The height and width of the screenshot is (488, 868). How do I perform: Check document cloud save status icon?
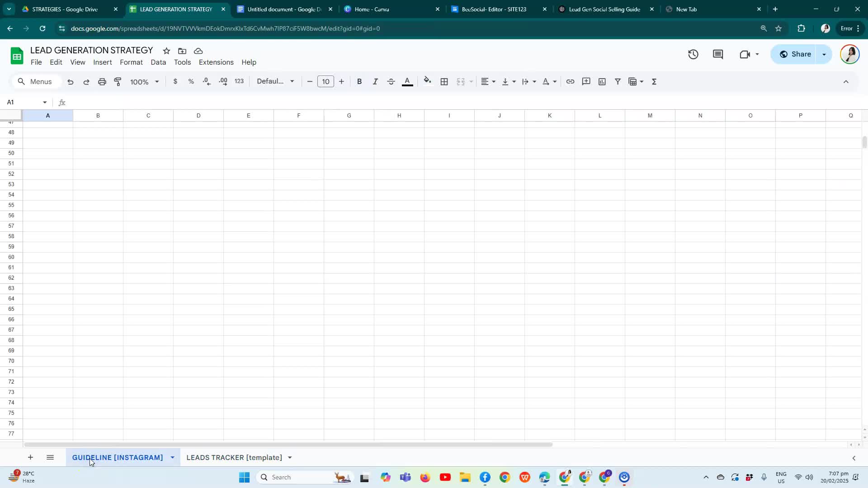[x=198, y=51]
